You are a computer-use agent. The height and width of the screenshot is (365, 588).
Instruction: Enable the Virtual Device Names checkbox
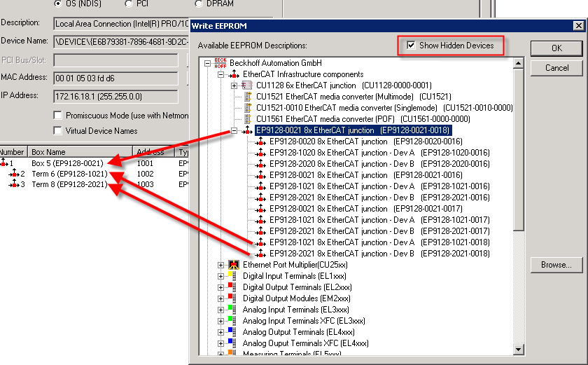tap(57, 131)
